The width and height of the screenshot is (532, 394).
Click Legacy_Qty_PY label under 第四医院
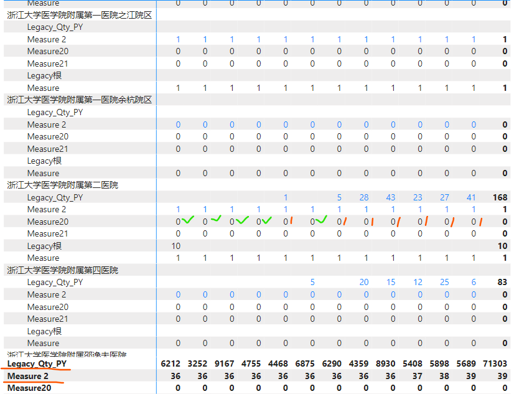coord(55,283)
